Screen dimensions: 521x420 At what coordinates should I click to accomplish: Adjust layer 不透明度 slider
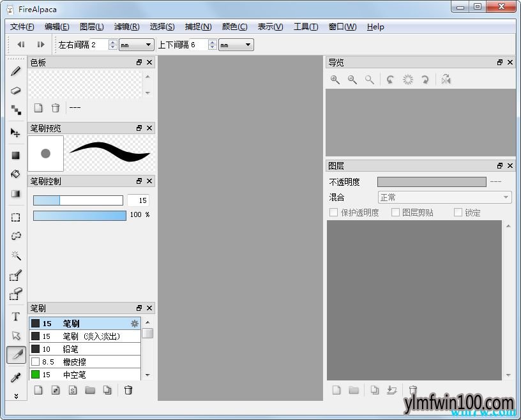tap(432, 182)
